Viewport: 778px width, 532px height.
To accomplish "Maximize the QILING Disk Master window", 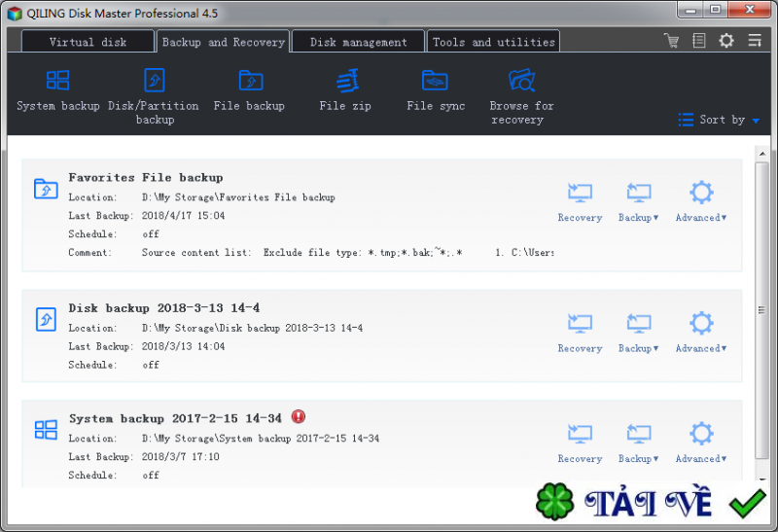I will tap(716, 11).
